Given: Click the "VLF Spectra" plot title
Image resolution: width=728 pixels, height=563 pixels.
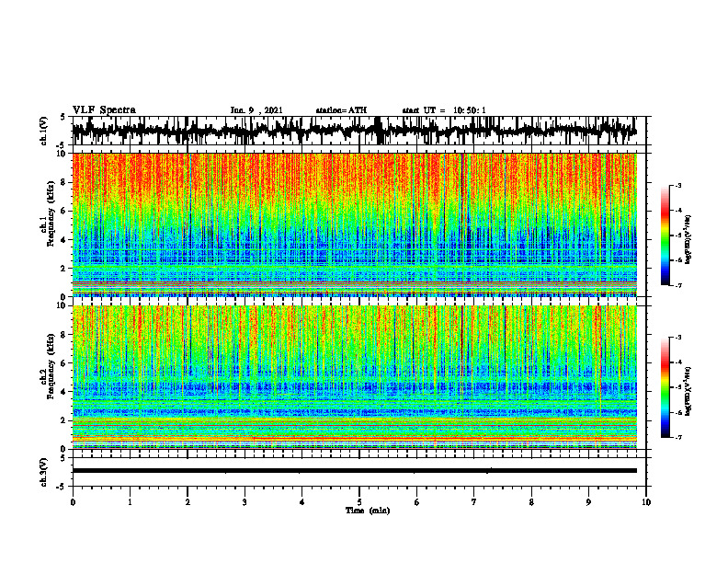Looking at the screenshot, I should click(104, 110).
